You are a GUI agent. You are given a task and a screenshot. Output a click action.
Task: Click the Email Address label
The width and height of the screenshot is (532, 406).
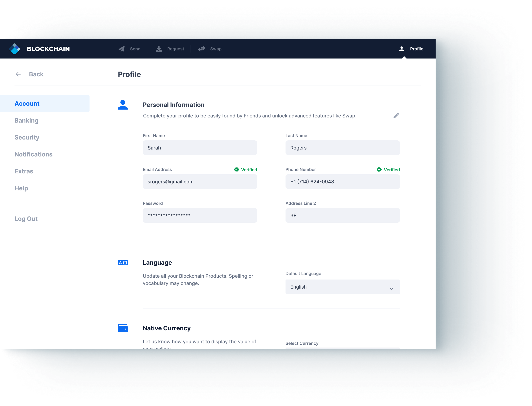pyautogui.click(x=157, y=169)
